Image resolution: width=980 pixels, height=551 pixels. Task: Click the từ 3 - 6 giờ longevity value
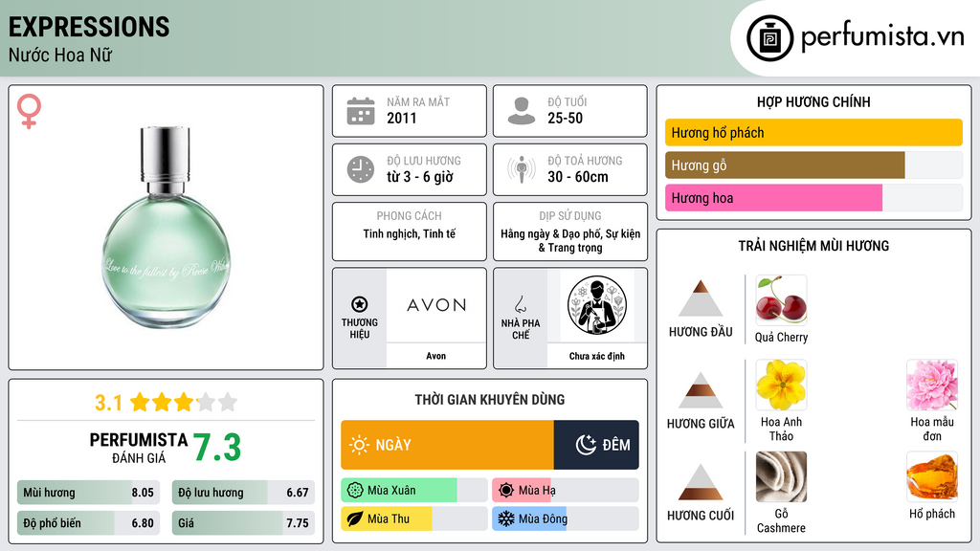(x=420, y=177)
